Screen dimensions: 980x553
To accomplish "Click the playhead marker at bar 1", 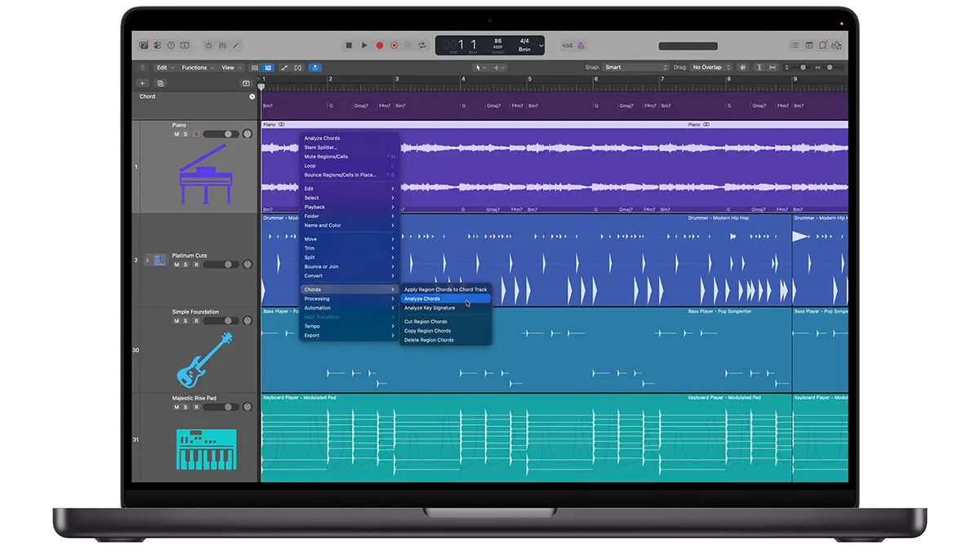I will click(x=261, y=87).
